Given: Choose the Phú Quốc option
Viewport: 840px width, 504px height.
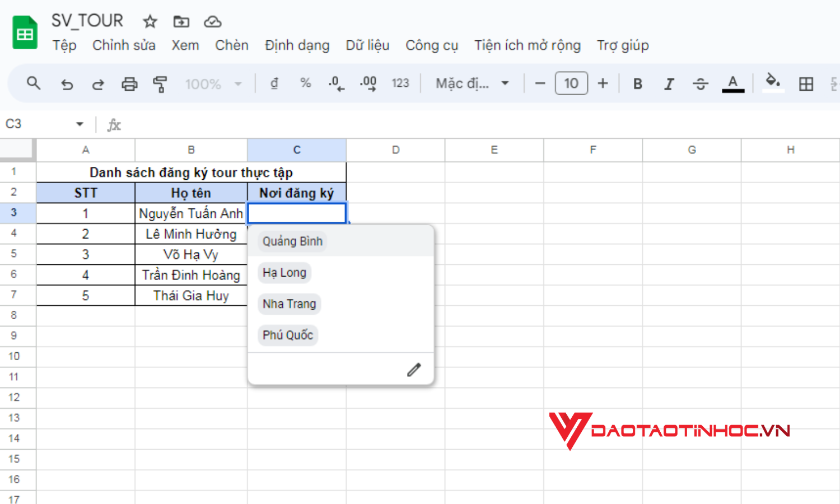Looking at the screenshot, I should point(288,335).
